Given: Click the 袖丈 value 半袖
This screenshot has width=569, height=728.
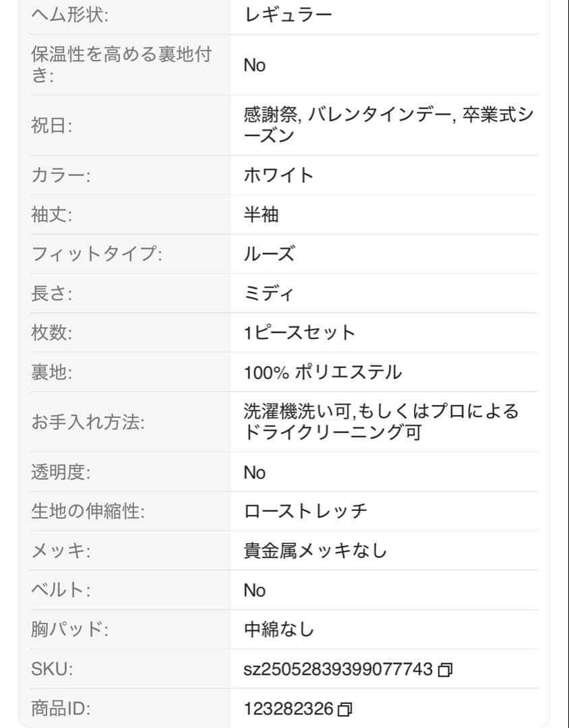Looking at the screenshot, I should [x=261, y=214].
